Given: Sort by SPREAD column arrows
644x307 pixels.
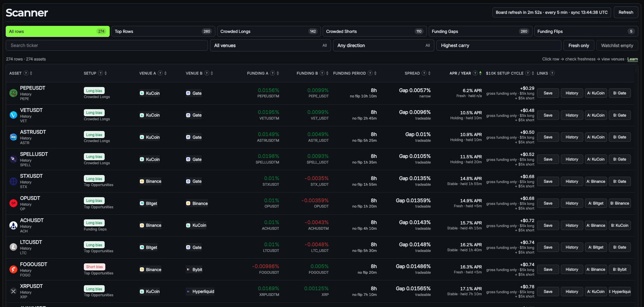Looking at the screenshot, I should point(429,73).
